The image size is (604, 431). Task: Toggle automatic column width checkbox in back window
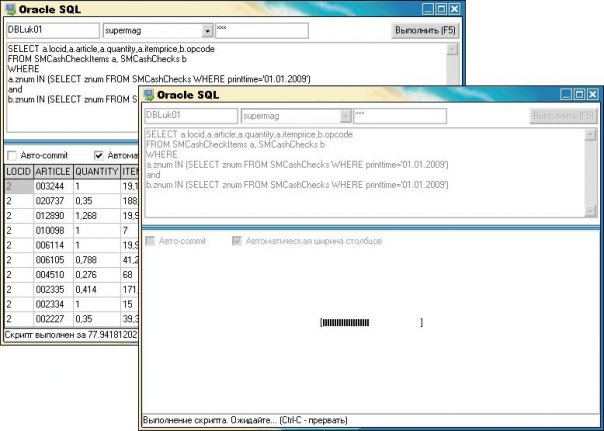point(99,156)
